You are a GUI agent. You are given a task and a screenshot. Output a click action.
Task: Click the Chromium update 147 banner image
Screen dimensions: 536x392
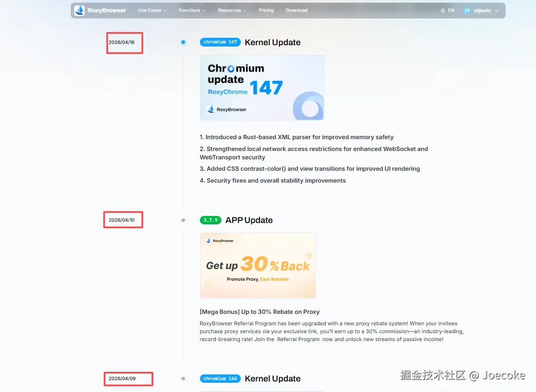[262, 87]
